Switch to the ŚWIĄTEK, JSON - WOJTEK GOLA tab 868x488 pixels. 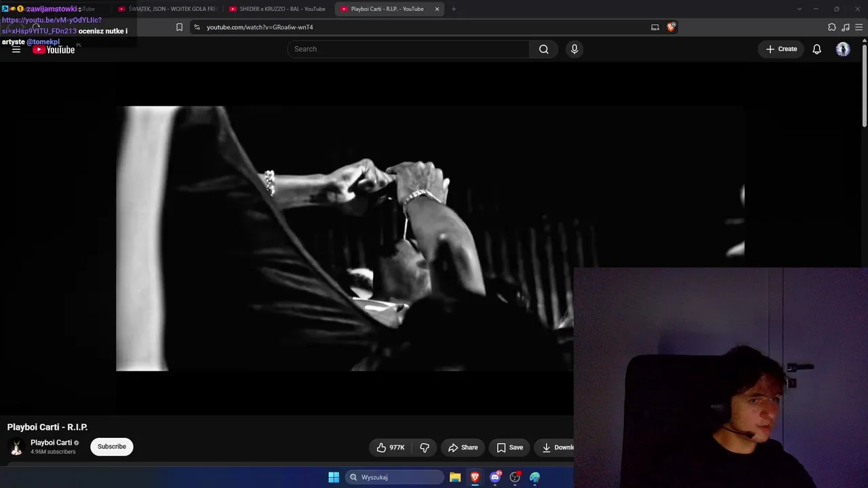(x=167, y=9)
